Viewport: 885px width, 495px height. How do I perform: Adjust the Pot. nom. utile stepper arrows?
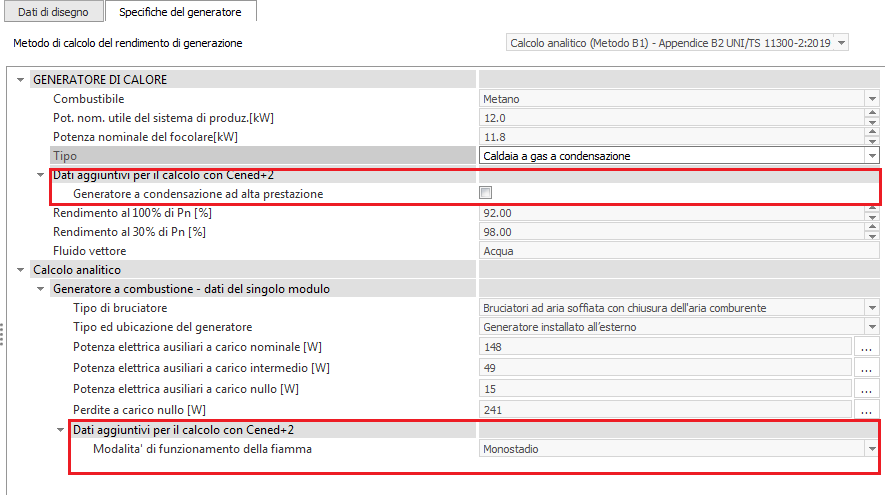[x=872, y=118]
